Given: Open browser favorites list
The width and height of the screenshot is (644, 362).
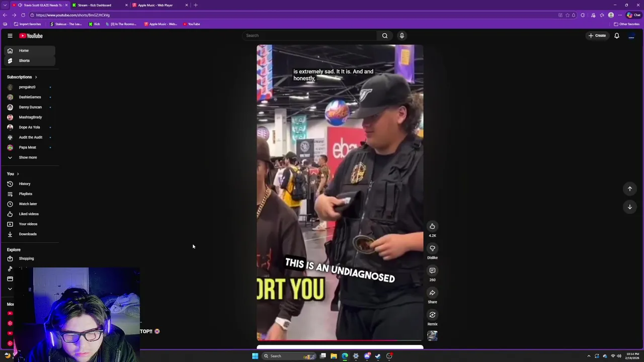Looking at the screenshot, I should (602, 15).
